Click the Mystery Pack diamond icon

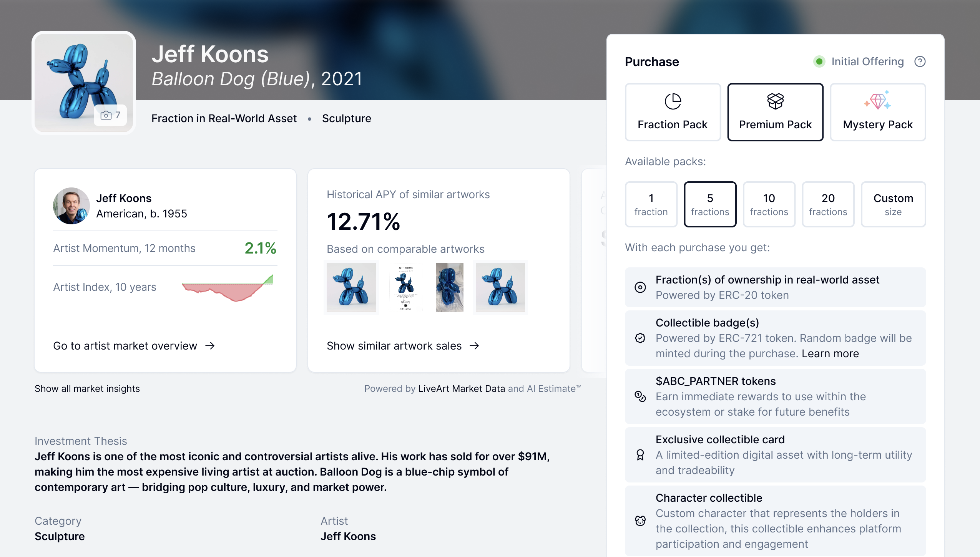[x=877, y=101]
